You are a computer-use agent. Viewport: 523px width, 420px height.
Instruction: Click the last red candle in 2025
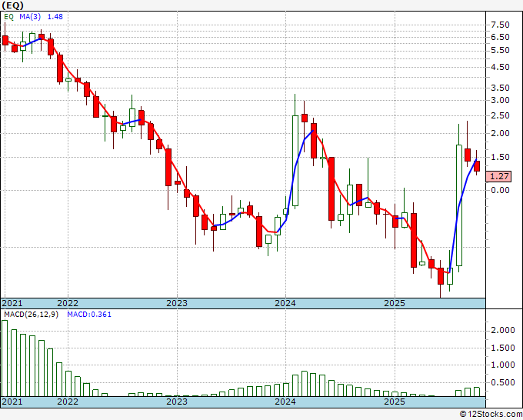(x=477, y=166)
